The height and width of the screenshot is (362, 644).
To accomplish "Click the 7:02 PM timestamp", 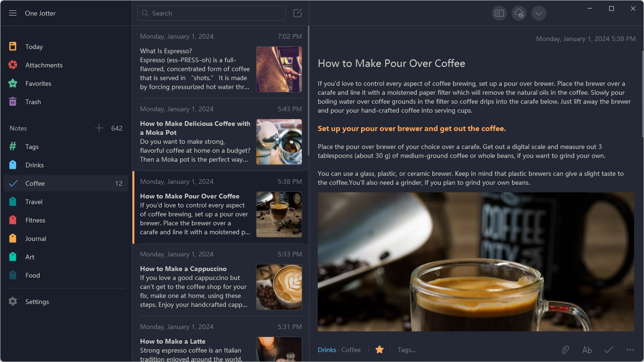I will (290, 36).
